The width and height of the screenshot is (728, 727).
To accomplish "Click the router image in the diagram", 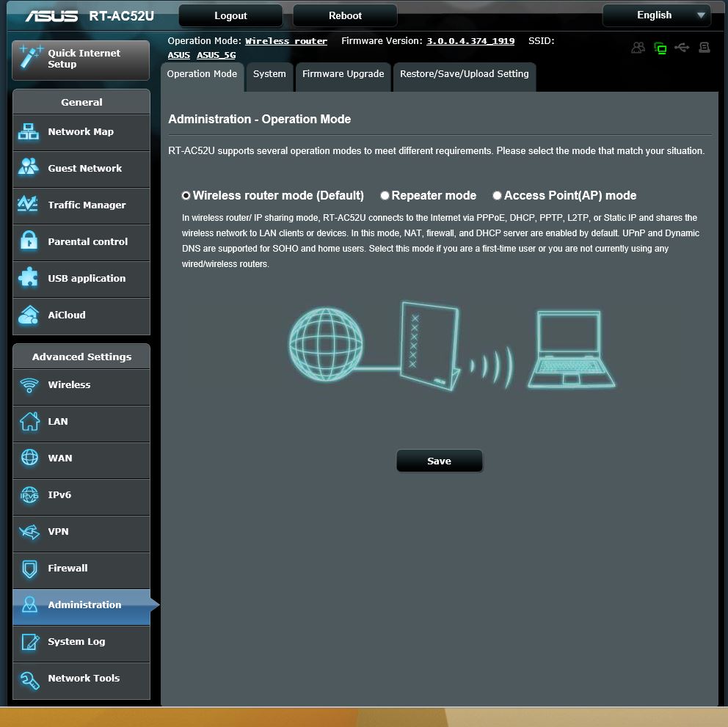I will tap(430, 346).
